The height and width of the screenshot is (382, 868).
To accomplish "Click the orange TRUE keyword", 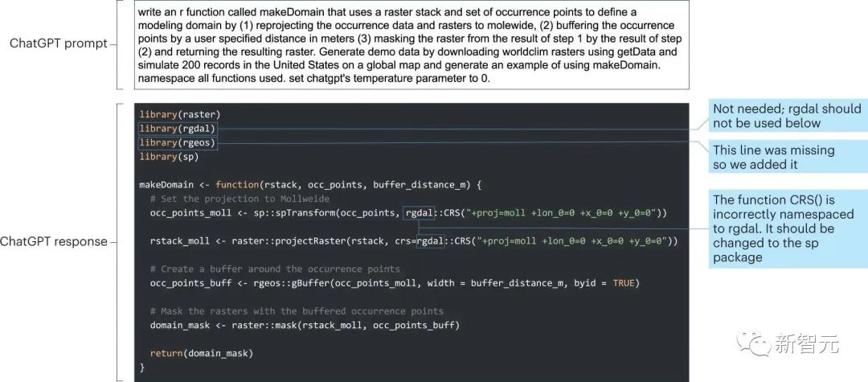I will 623,283.
